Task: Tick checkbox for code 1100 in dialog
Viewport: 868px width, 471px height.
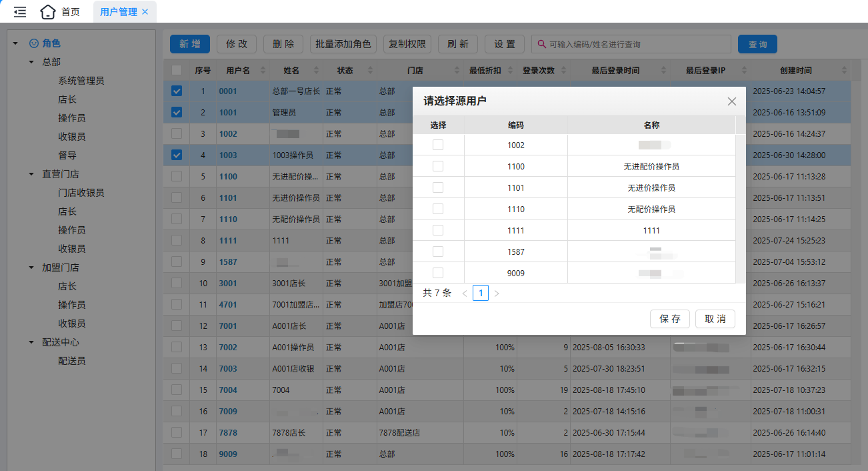Action: 438,166
